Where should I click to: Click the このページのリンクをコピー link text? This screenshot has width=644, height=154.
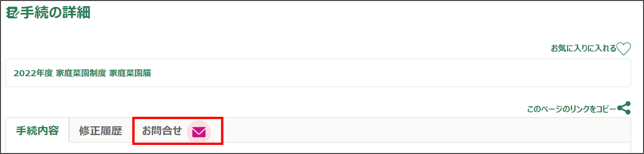point(572,109)
